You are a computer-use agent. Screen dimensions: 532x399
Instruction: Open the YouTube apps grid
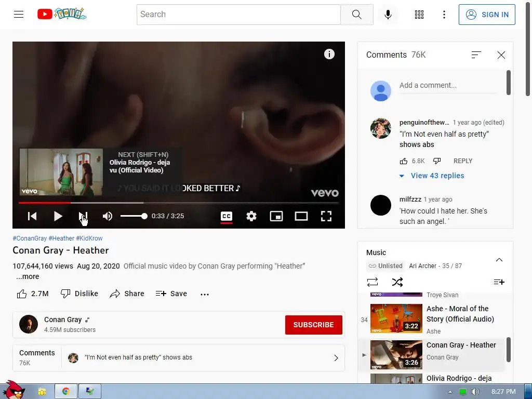pyautogui.click(x=419, y=14)
